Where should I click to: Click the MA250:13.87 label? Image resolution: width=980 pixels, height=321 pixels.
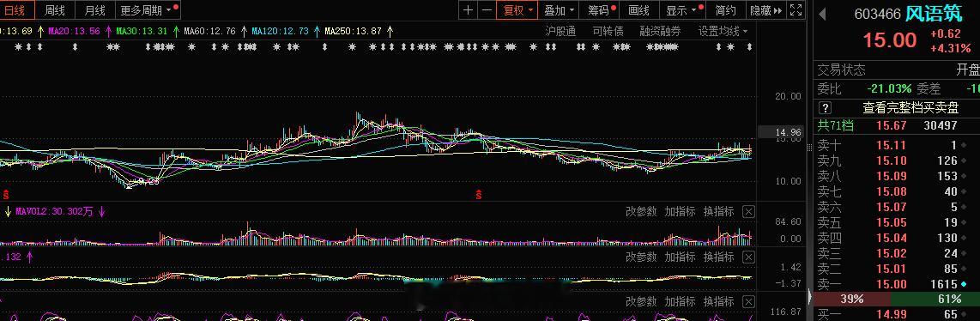tap(352, 31)
